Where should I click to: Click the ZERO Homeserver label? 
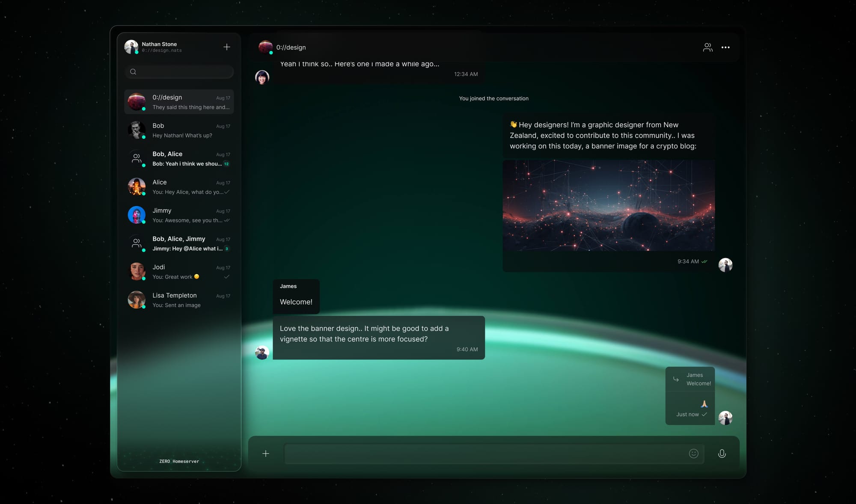tap(179, 461)
